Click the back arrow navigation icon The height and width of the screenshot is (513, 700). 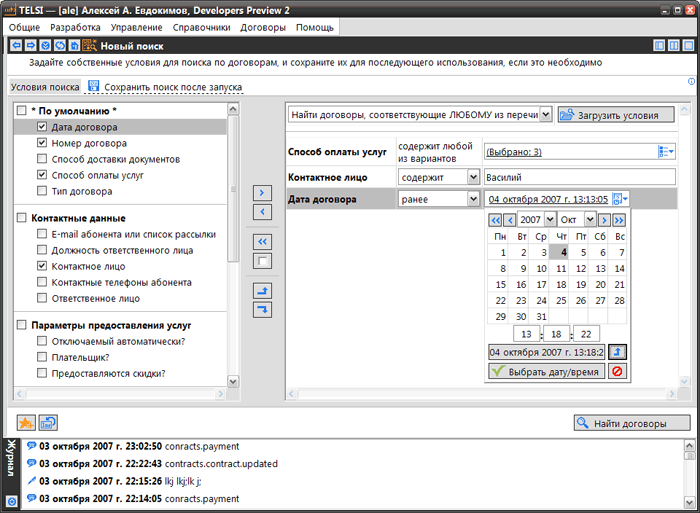(15, 46)
